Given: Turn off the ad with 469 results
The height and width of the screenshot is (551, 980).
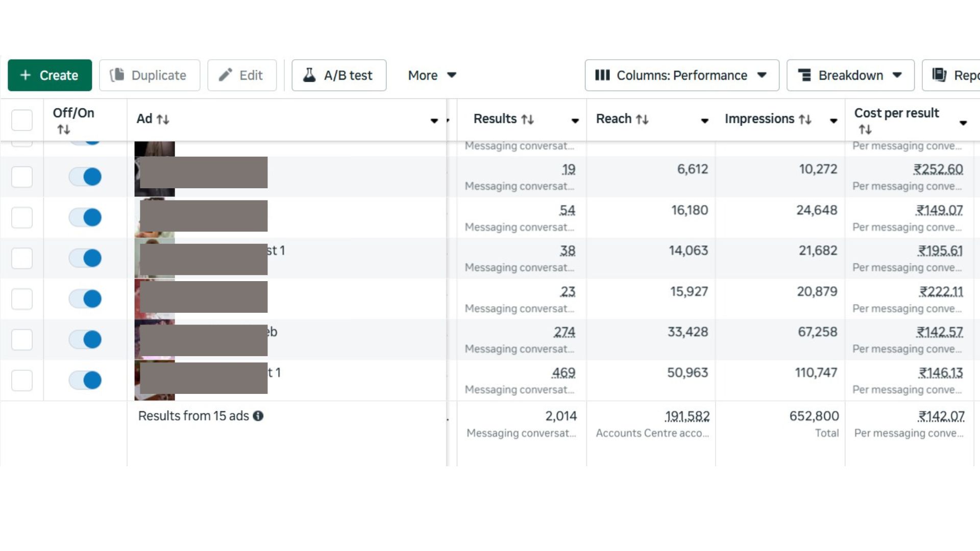Looking at the screenshot, I should coord(85,380).
